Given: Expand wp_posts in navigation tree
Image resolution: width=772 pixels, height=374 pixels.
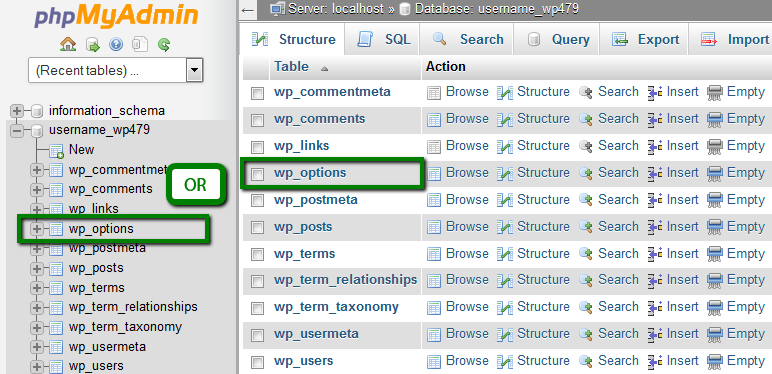Looking at the screenshot, I should click(36, 268).
